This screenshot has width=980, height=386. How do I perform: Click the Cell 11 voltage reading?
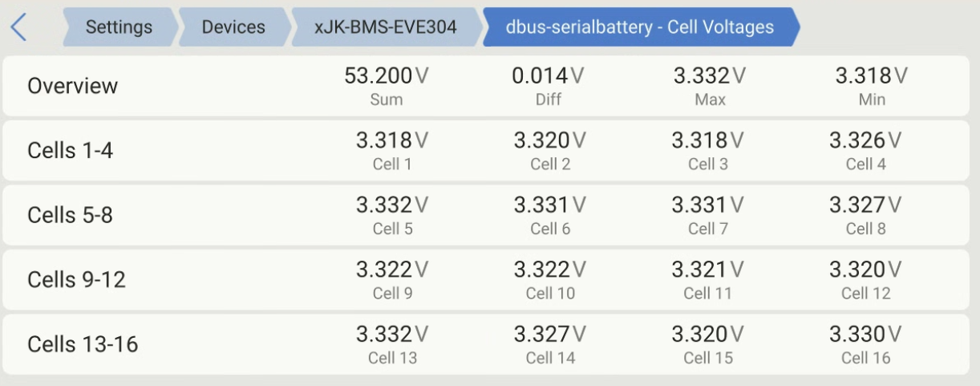(707, 270)
